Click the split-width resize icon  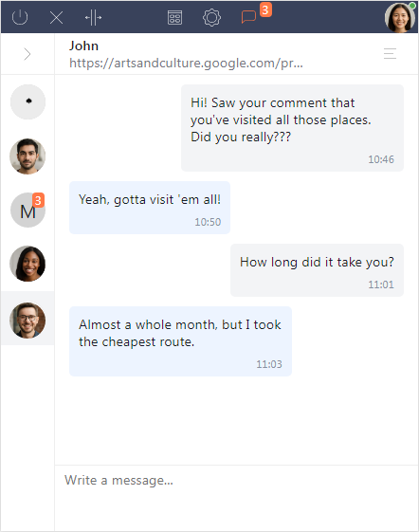click(x=93, y=17)
